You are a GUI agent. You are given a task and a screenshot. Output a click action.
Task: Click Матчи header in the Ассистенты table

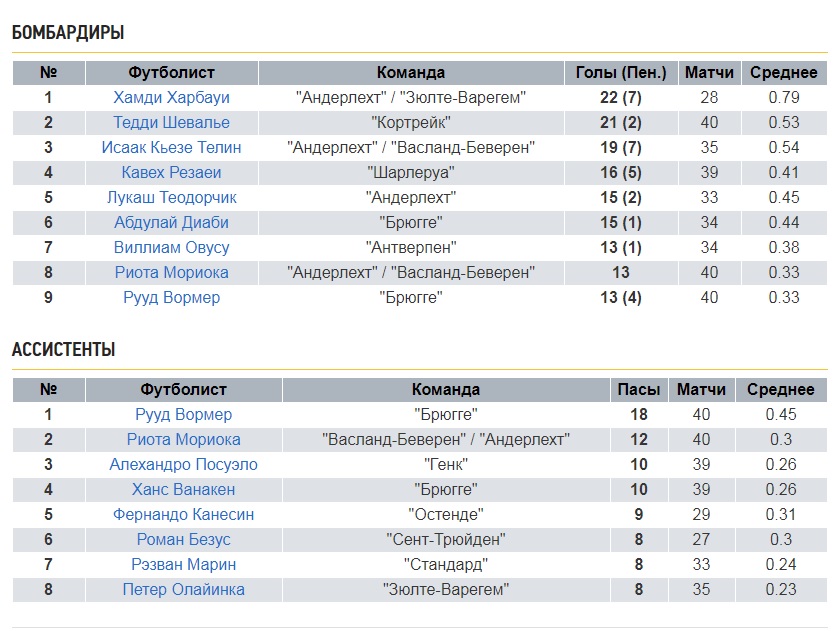pos(701,389)
